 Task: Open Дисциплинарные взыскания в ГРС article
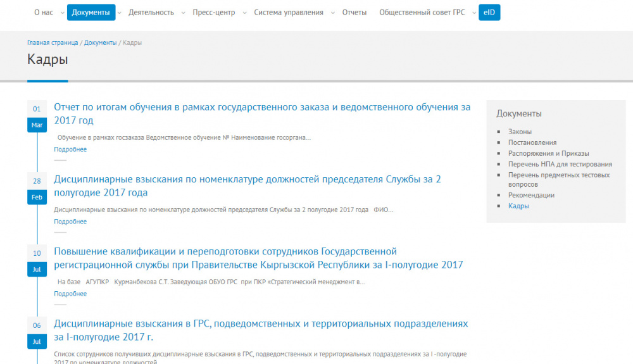[261, 330]
